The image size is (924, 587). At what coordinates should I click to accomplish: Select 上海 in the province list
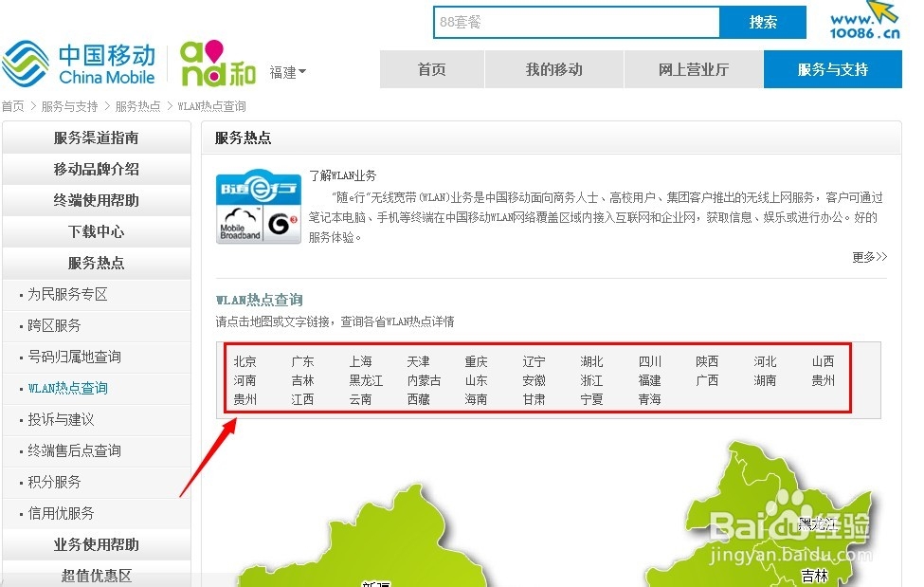(360, 361)
